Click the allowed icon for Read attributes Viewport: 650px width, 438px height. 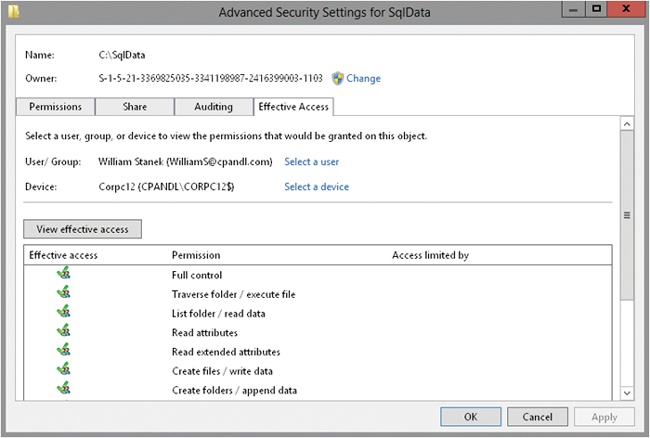[63, 331]
